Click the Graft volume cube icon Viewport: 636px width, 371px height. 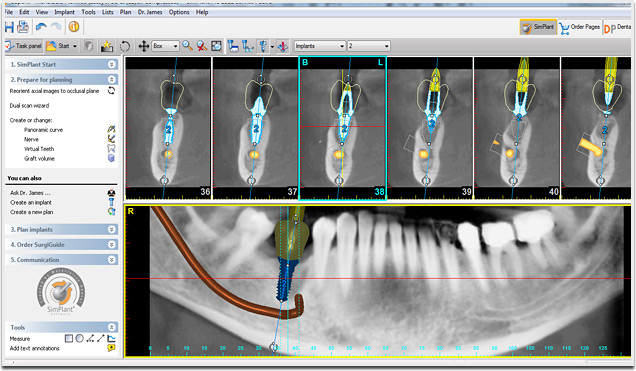coord(111,158)
